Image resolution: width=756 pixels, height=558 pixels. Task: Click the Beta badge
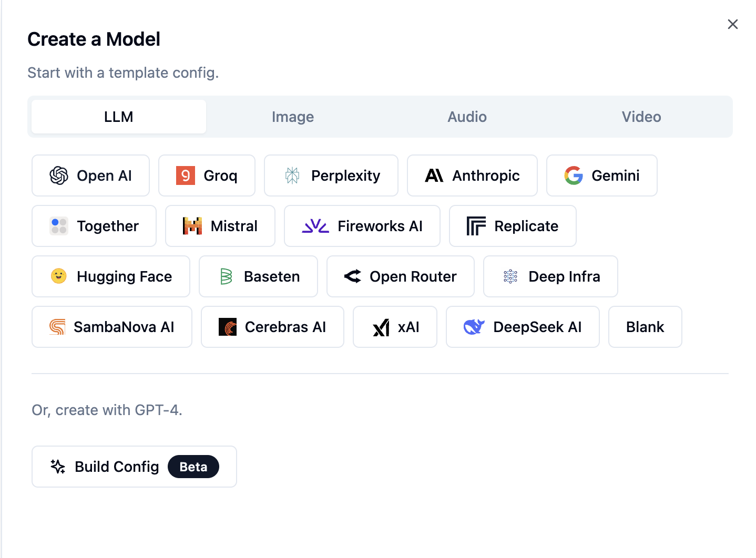pos(193,467)
